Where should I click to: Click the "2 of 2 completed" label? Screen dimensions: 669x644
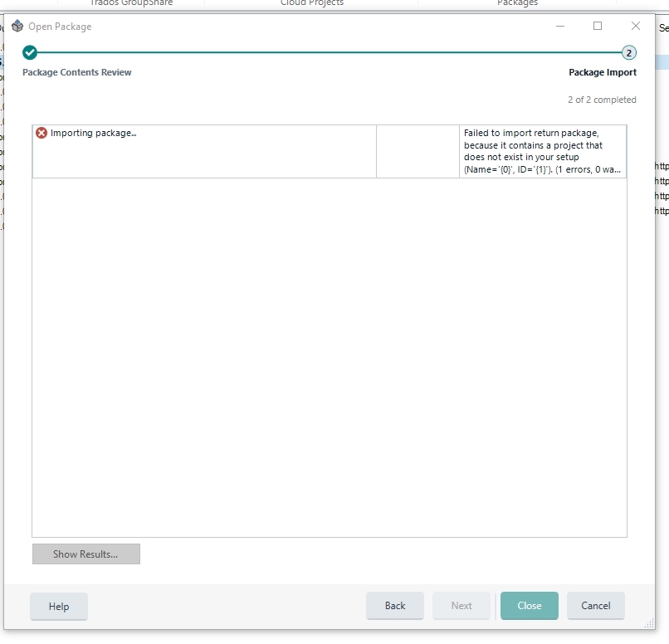click(x=600, y=99)
